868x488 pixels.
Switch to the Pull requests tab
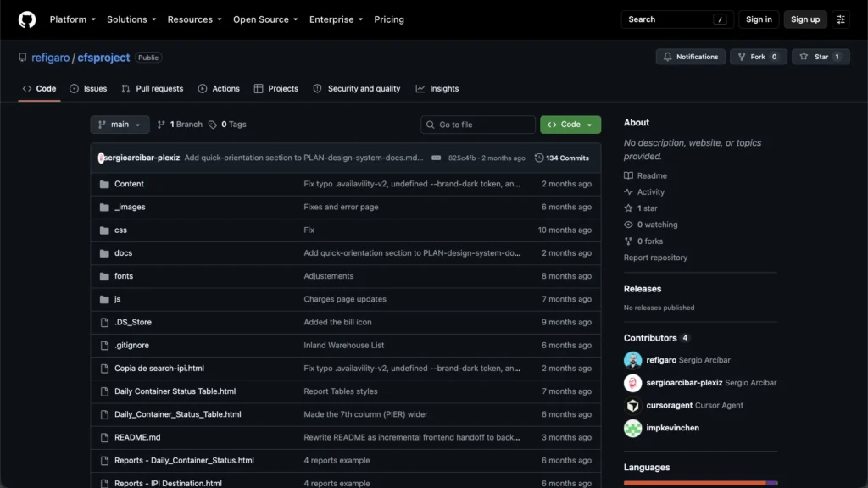[153, 88]
